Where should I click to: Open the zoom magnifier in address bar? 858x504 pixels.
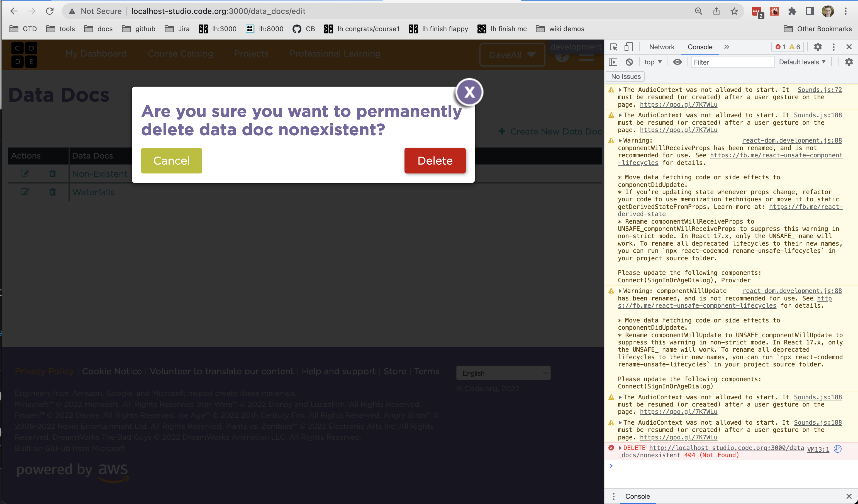[698, 11]
